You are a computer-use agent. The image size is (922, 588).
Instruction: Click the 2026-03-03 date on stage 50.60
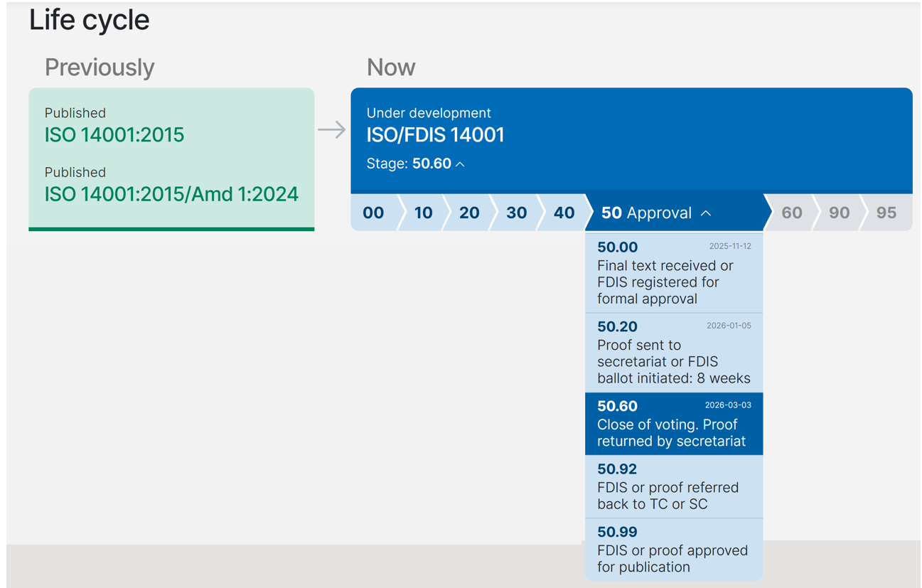[728, 405]
